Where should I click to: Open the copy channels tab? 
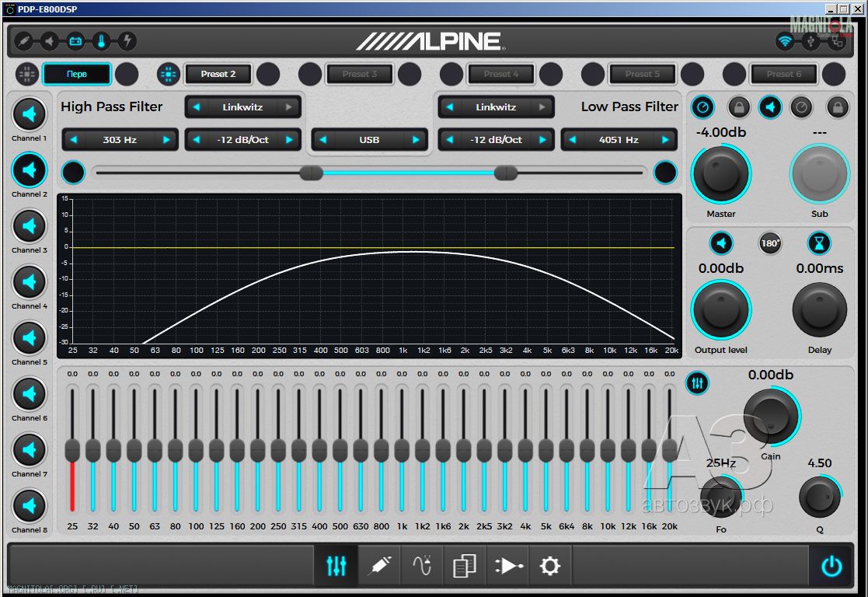click(x=465, y=565)
